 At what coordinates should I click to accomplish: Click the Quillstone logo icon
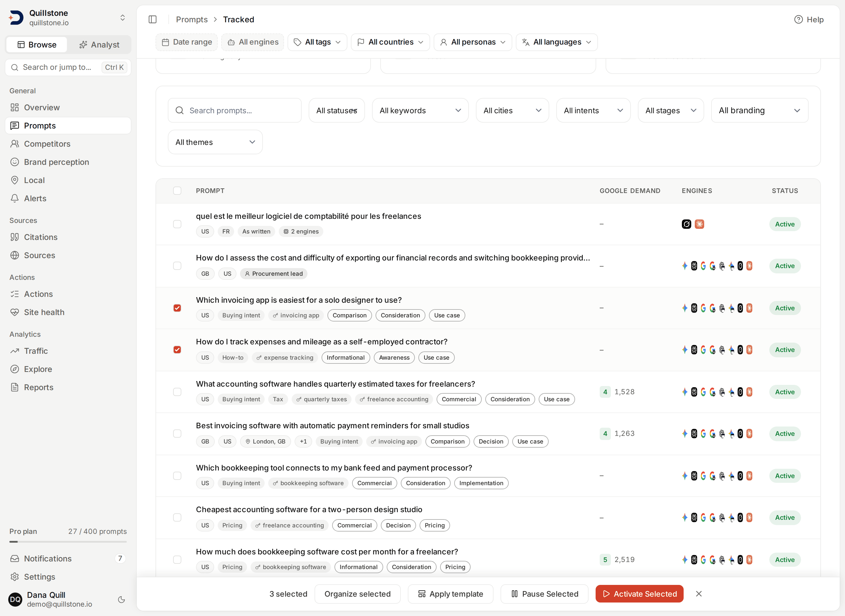(x=16, y=18)
